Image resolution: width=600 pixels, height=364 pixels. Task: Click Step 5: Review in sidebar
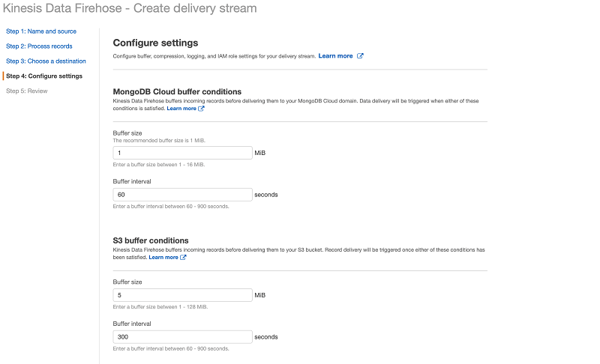[x=27, y=91]
